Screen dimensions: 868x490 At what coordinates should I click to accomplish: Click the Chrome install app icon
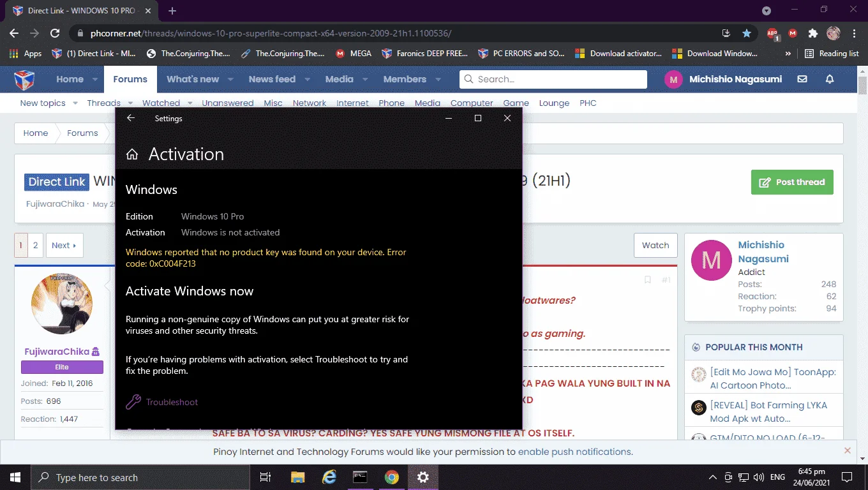click(726, 33)
